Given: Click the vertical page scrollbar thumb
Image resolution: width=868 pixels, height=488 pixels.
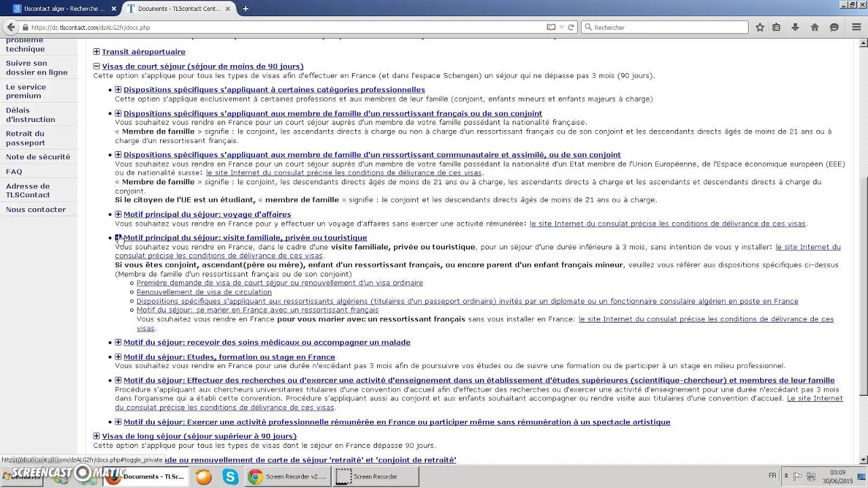Looking at the screenshot, I should coord(863,285).
